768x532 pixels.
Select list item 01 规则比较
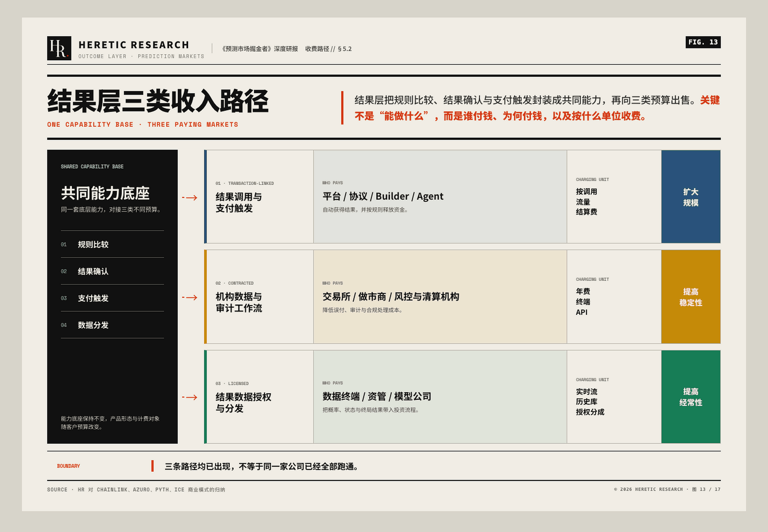click(x=112, y=244)
